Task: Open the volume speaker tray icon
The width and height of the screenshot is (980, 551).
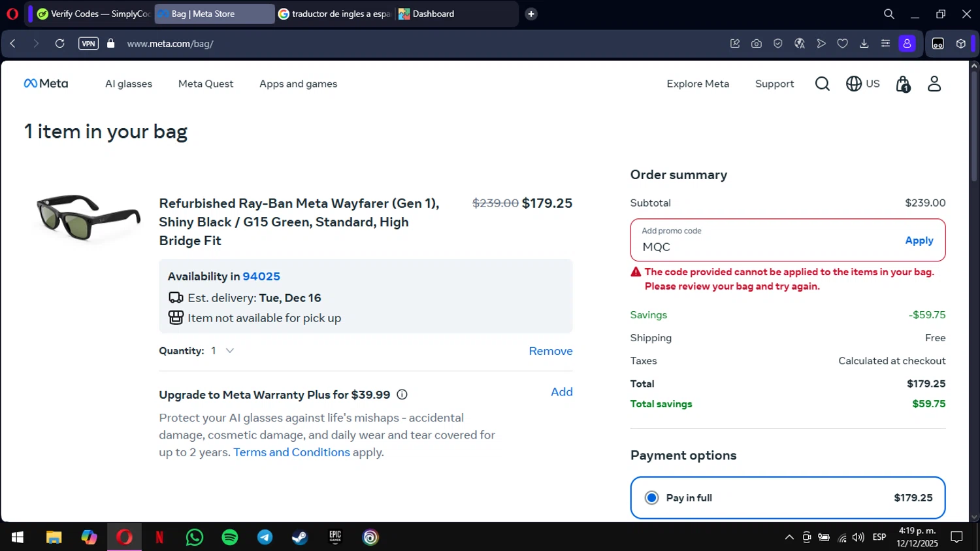Action: tap(858, 537)
